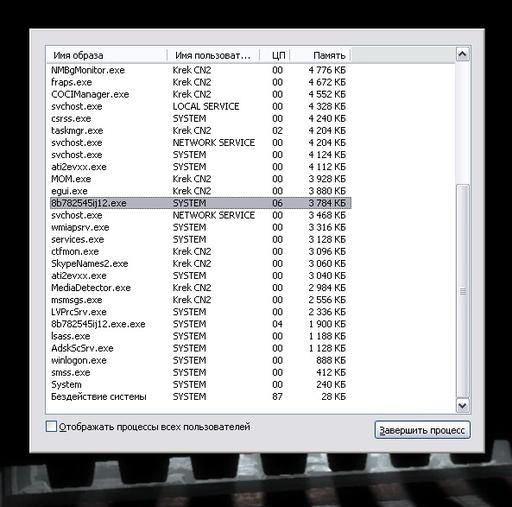
Task: Select the MediaDetector.exe process
Action: click(x=200, y=288)
